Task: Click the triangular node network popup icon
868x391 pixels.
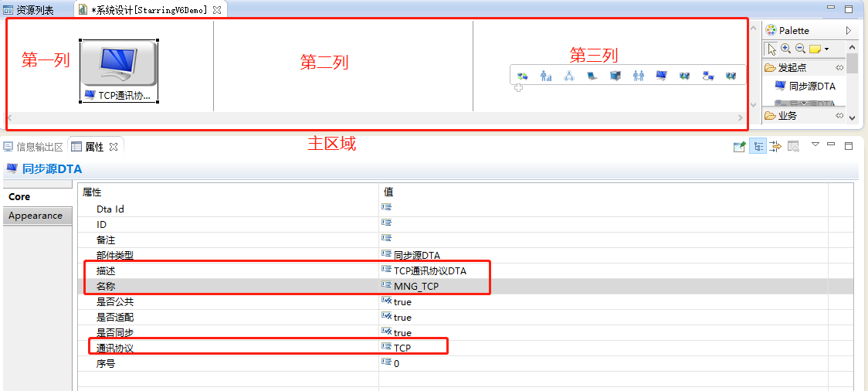Action: tap(569, 76)
